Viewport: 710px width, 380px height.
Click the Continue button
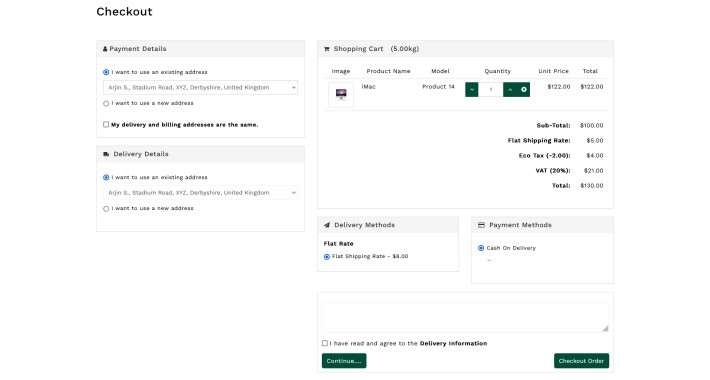point(344,361)
